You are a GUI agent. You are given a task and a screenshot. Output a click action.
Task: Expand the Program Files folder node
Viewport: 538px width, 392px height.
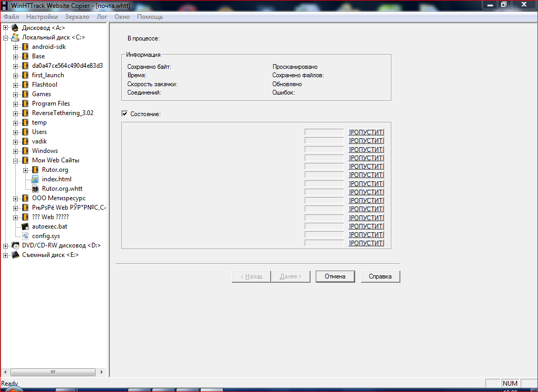16,104
